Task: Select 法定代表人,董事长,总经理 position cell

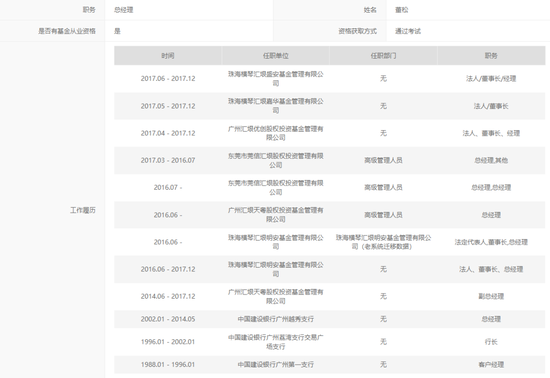Action: (x=491, y=242)
